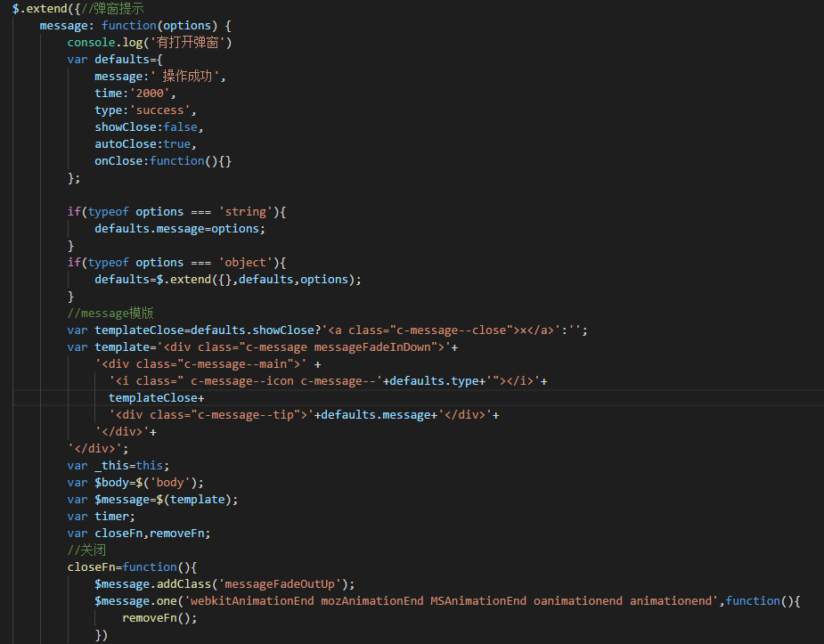
Task: Click the c-message--tip string line
Action: click(x=304, y=415)
